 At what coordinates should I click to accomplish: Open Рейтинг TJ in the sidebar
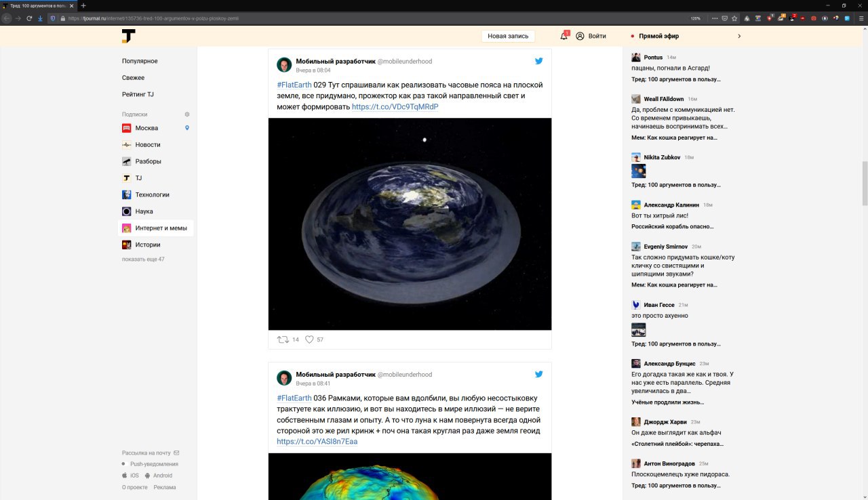[138, 94]
